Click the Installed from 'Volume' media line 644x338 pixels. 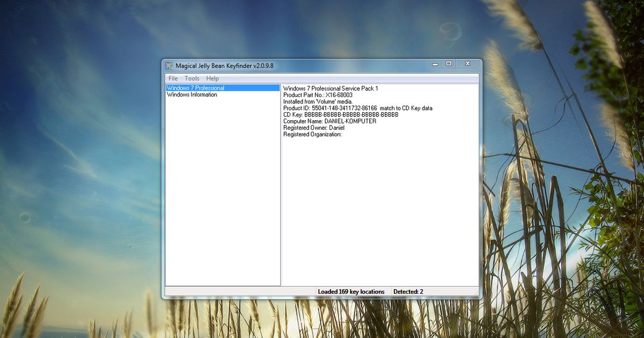click(318, 101)
